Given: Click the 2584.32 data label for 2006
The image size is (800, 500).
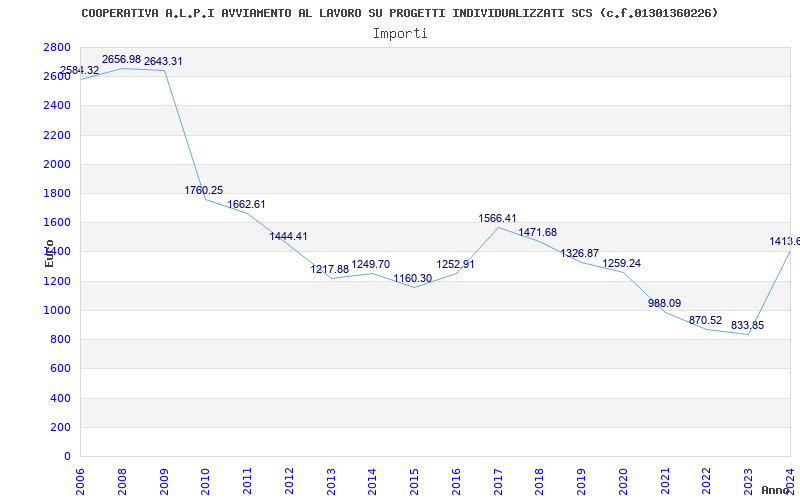Looking at the screenshot, I should pyautogui.click(x=80, y=70).
